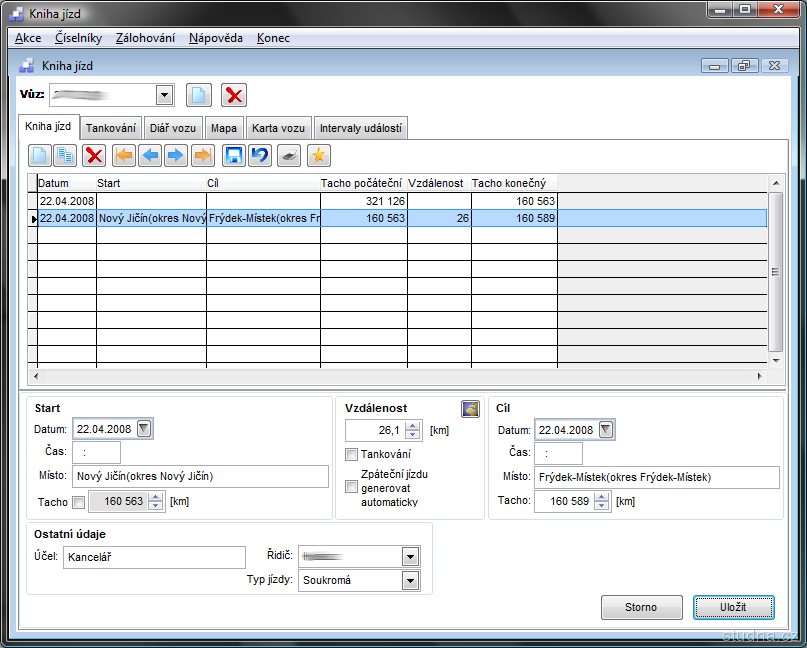Screen dimensions: 807x648
Task: Tick the checkbox beside Start Tacho field
Action: pyautogui.click(x=80, y=502)
